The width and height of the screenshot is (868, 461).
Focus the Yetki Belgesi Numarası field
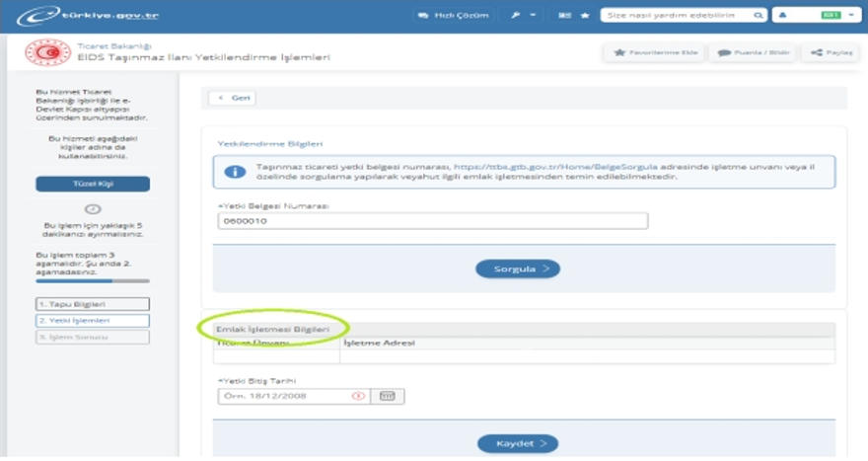pyautogui.click(x=432, y=221)
